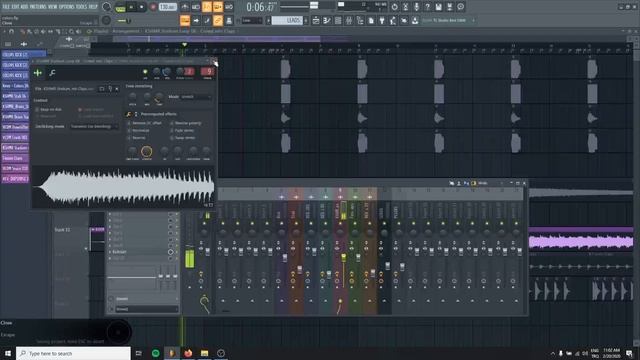Toggle 'Reverse polarity' checkbox

(x=171, y=123)
